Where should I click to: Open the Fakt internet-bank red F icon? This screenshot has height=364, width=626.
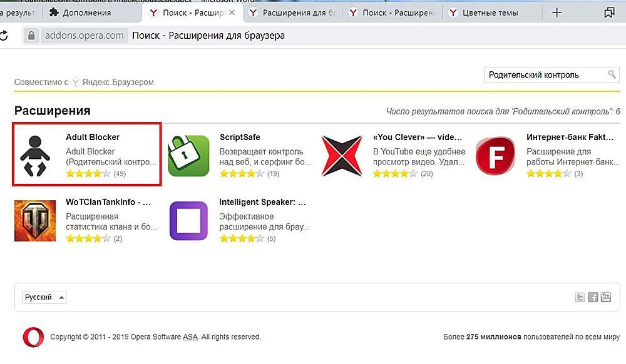(x=495, y=156)
